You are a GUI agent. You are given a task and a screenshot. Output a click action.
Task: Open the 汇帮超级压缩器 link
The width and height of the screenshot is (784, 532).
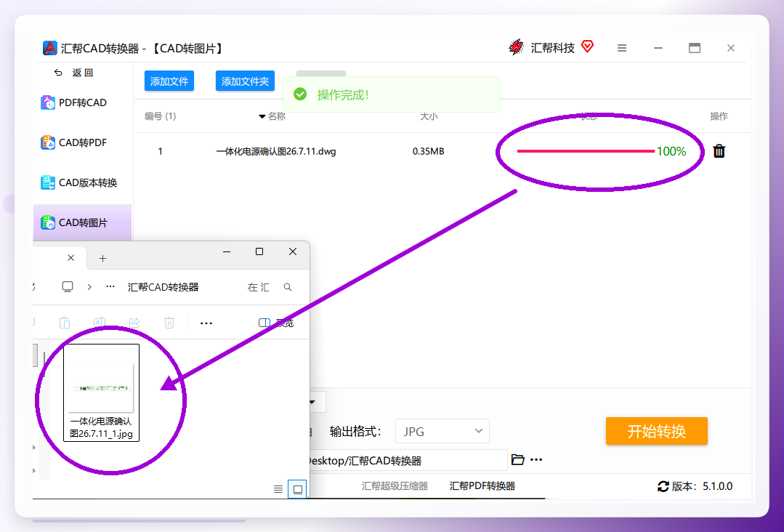click(x=395, y=486)
